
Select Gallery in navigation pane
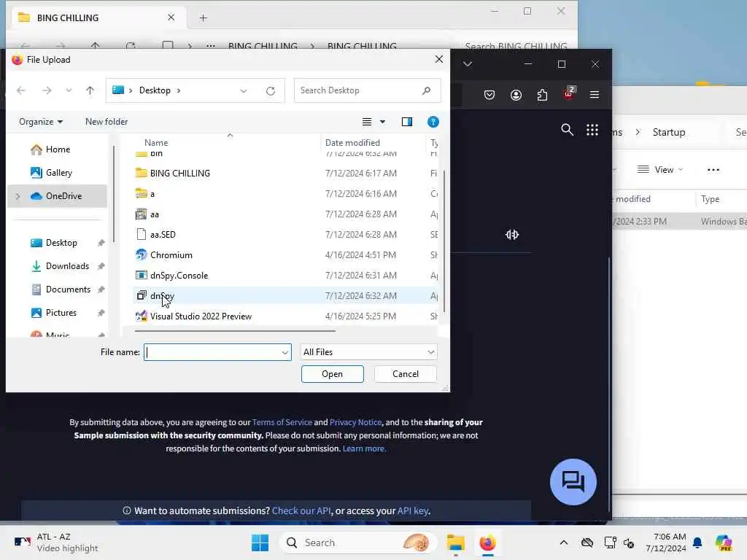[58, 173]
